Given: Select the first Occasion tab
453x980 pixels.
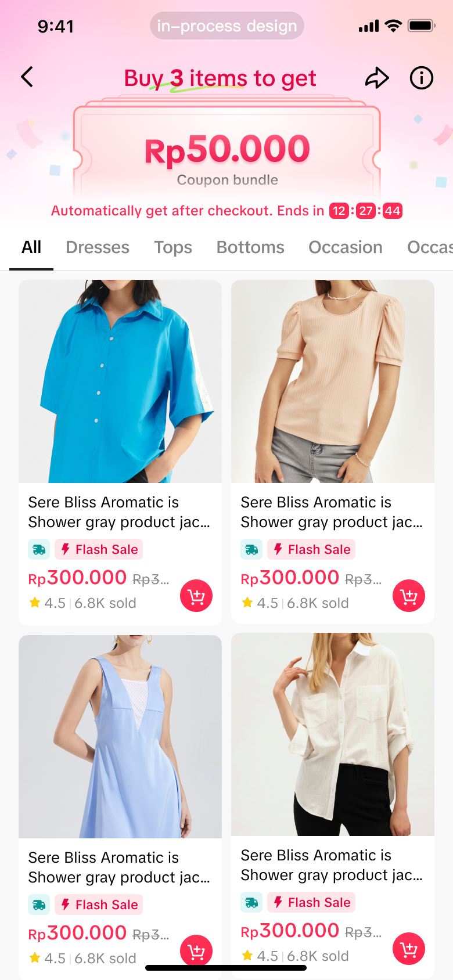Looking at the screenshot, I should tap(346, 247).
